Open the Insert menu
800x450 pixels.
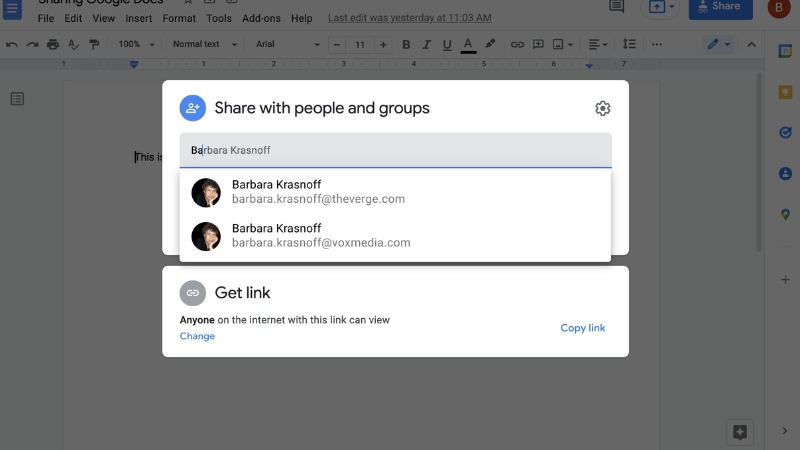[x=139, y=18]
